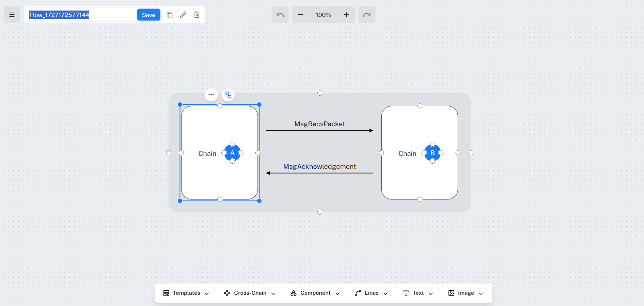Open the Text dropdown

(418, 293)
